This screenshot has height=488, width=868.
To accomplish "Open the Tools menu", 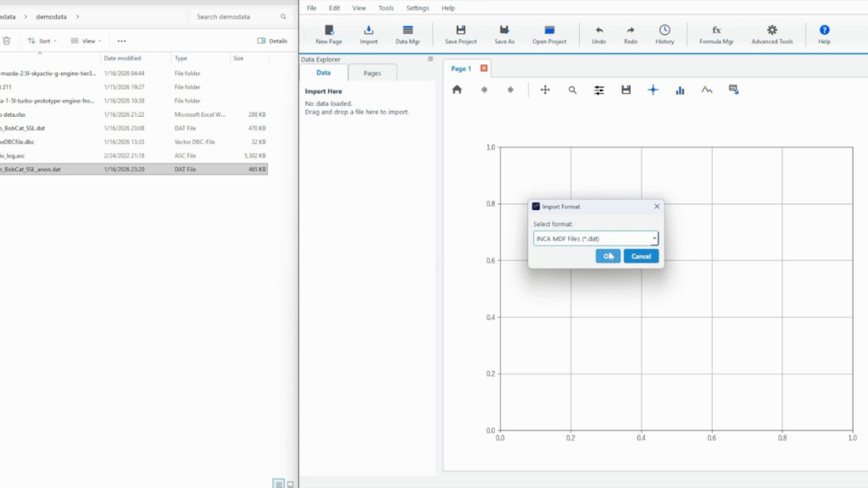I will (x=386, y=8).
